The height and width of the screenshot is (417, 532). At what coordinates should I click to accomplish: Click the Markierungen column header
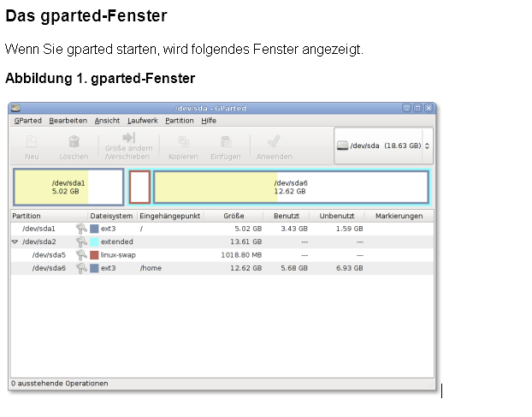click(x=399, y=216)
